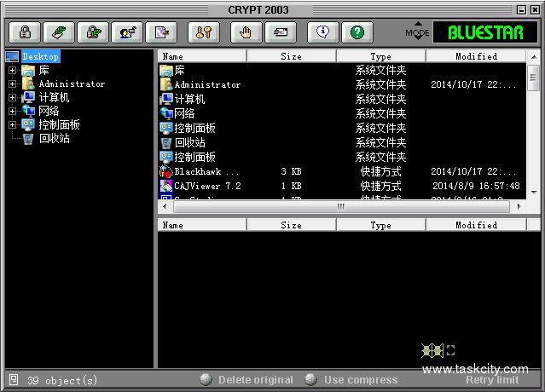Click the green open-lock decrypt icon
Screen dimensions: 545x392
(x=93, y=32)
